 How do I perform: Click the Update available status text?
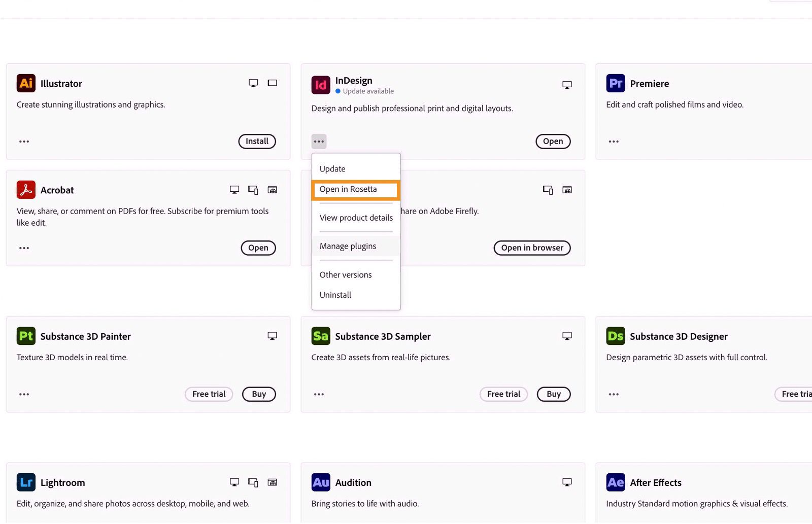tap(368, 91)
